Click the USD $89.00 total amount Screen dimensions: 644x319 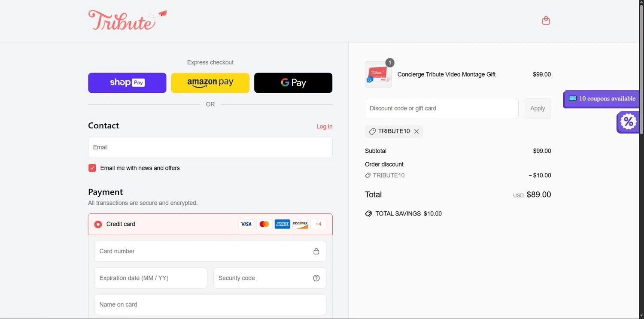pyautogui.click(x=532, y=195)
